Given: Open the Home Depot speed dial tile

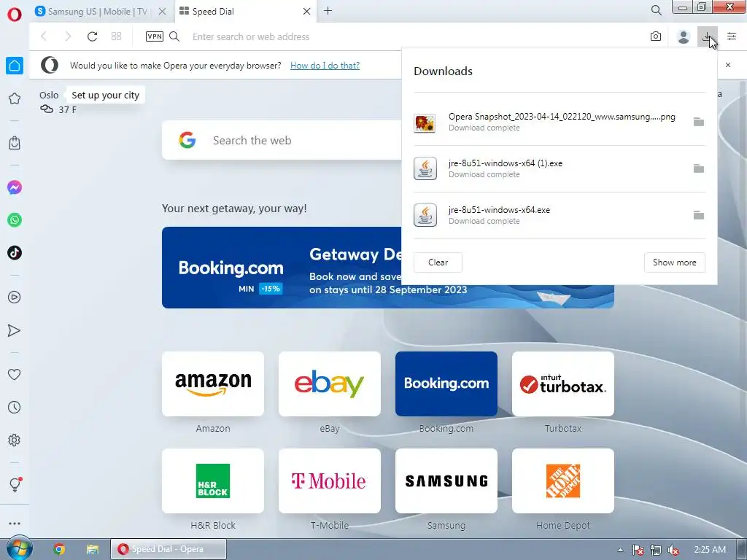Looking at the screenshot, I should [x=563, y=481].
